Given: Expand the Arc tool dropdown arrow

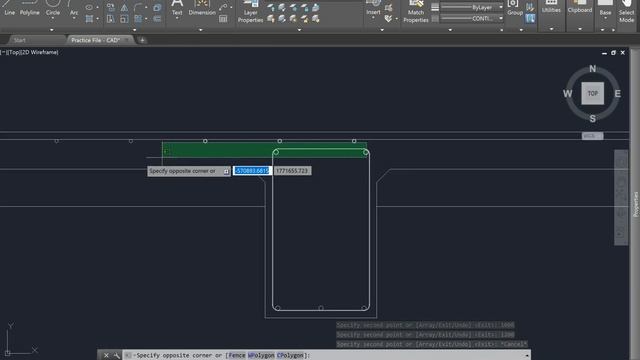Looking at the screenshot, I should coord(74,18).
